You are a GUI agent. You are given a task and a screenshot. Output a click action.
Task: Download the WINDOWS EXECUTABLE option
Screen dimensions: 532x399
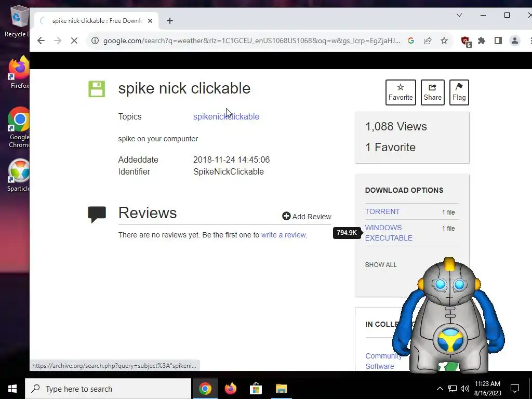tap(389, 233)
